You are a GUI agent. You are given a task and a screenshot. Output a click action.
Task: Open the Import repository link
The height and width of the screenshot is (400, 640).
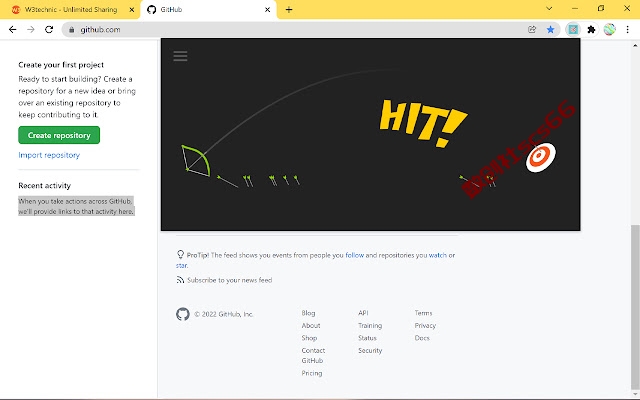click(x=49, y=155)
